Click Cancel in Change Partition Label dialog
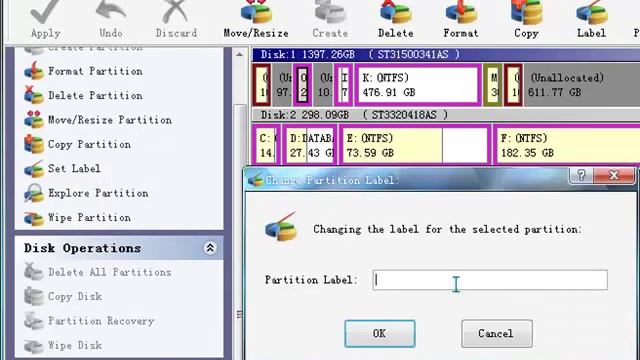The image size is (640, 360). [x=497, y=333]
